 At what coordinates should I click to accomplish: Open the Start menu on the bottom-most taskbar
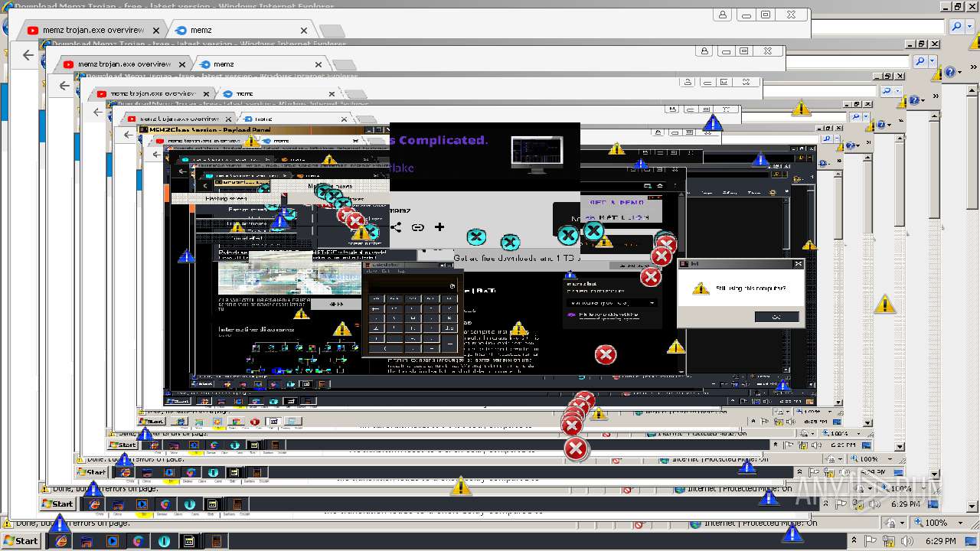point(21,541)
